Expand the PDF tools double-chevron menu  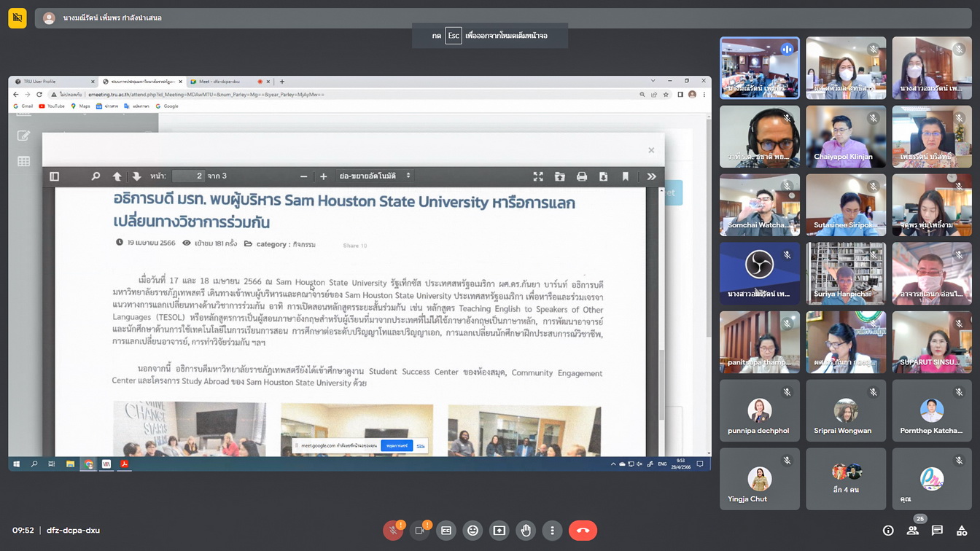click(651, 176)
